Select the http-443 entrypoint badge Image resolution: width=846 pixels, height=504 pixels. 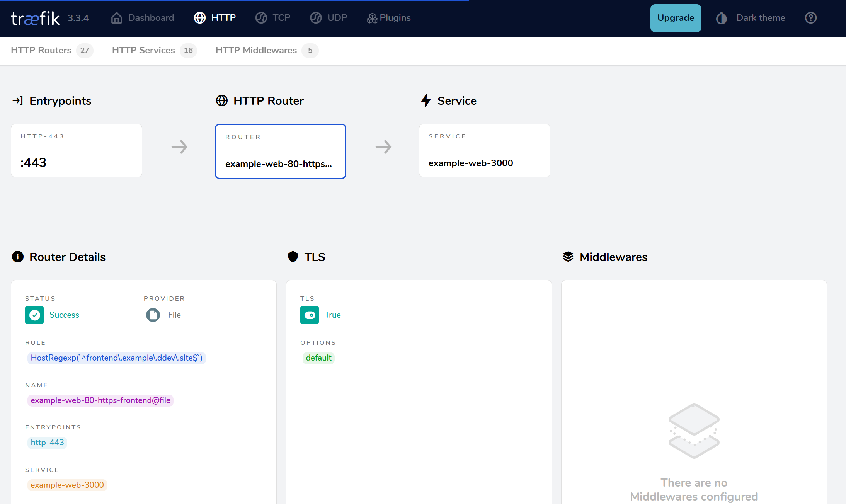(47, 442)
